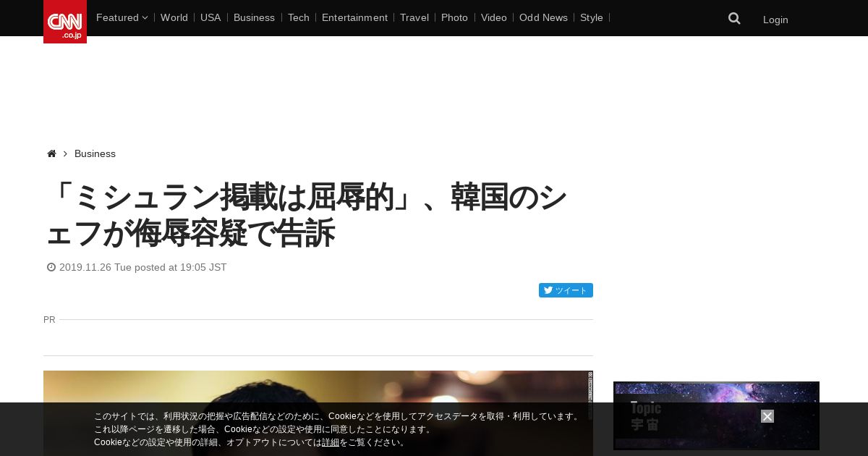Open the Photo section

click(x=454, y=17)
